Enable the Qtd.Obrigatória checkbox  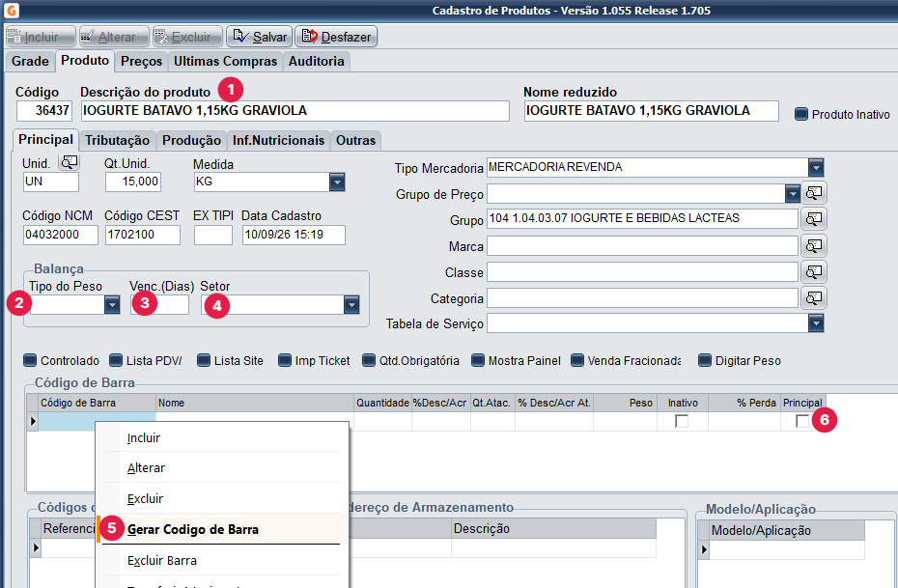[x=368, y=361]
